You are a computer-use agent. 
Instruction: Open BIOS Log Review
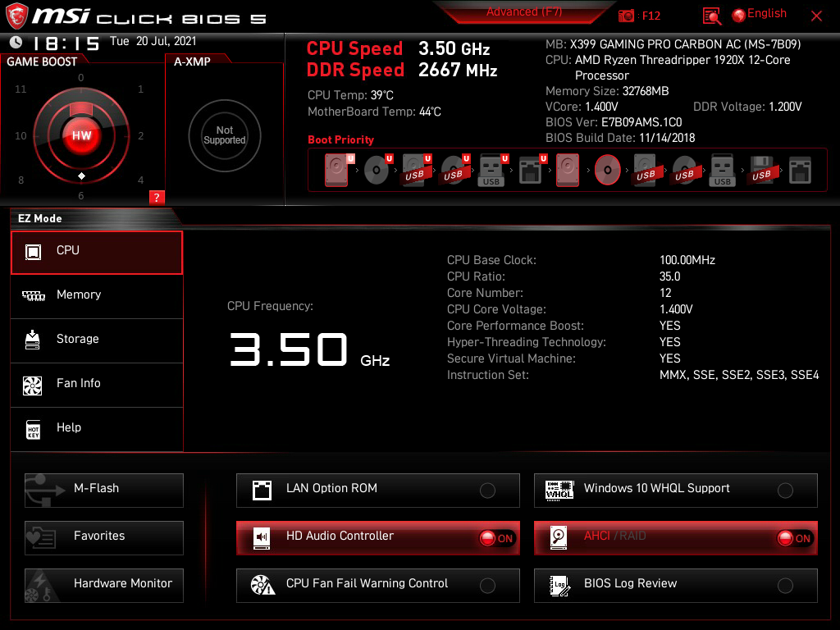pos(676,586)
